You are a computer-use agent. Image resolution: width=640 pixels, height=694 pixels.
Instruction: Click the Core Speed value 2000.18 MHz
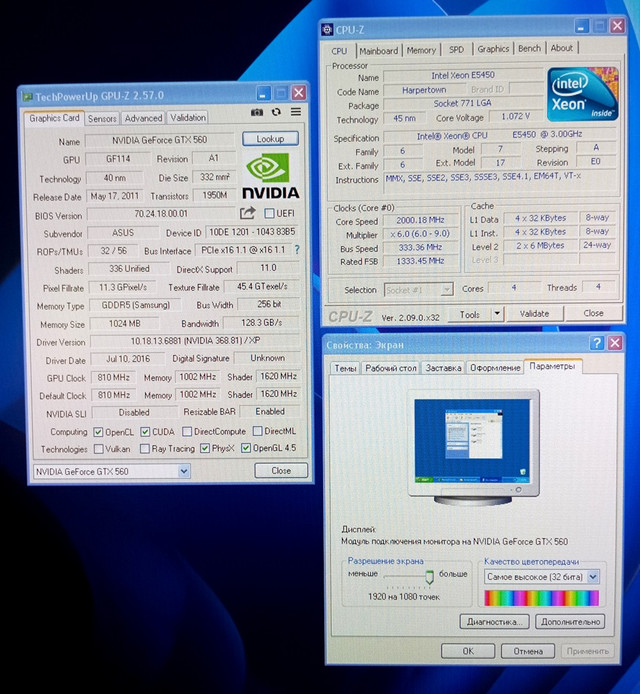[x=420, y=220]
